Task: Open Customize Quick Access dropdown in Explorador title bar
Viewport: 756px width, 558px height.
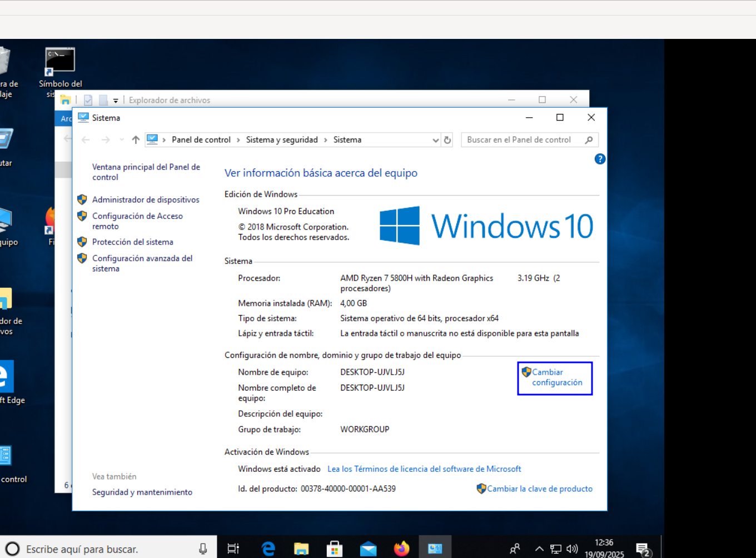Action: (116, 101)
